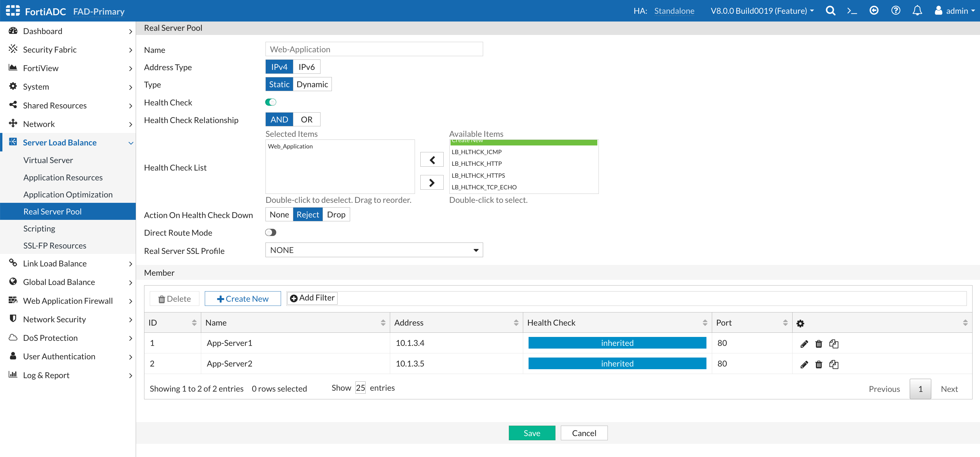The width and height of the screenshot is (980, 457).
Task: Clone App-Server2 with the copy icon
Action: 834,364
